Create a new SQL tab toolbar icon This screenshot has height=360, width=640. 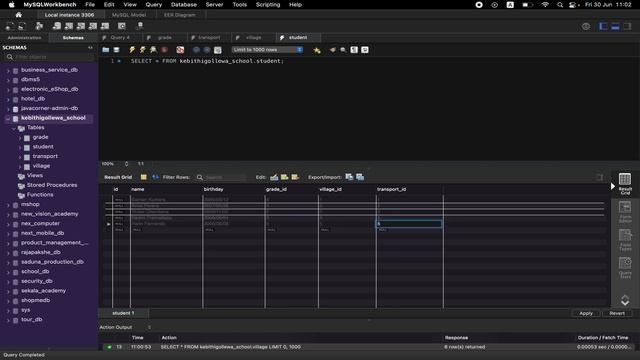(x=10, y=26)
